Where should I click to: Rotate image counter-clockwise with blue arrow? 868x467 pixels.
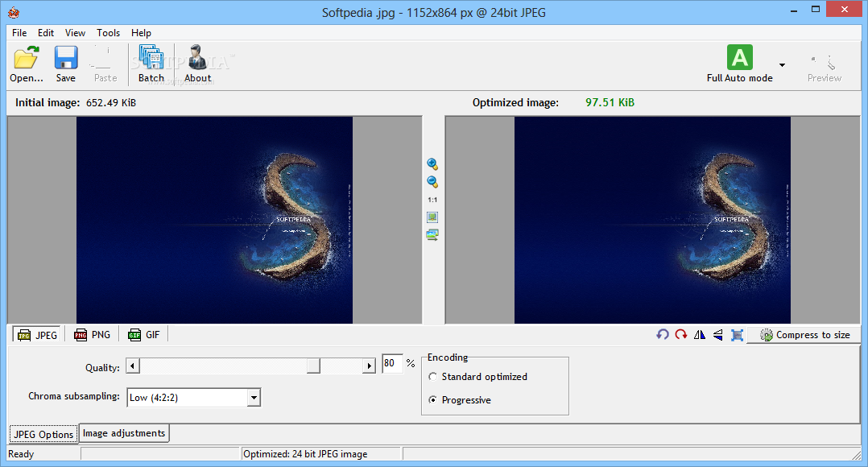pos(662,335)
